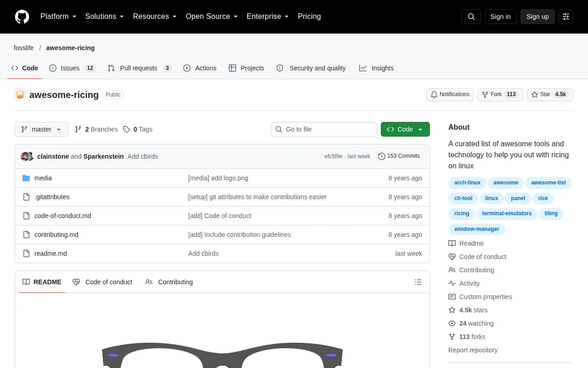Select the Contributing README tab
The width and height of the screenshot is (588, 368).
click(x=169, y=282)
